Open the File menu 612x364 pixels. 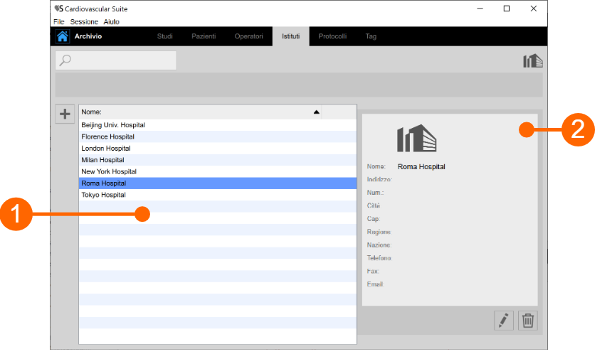click(x=58, y=22)
